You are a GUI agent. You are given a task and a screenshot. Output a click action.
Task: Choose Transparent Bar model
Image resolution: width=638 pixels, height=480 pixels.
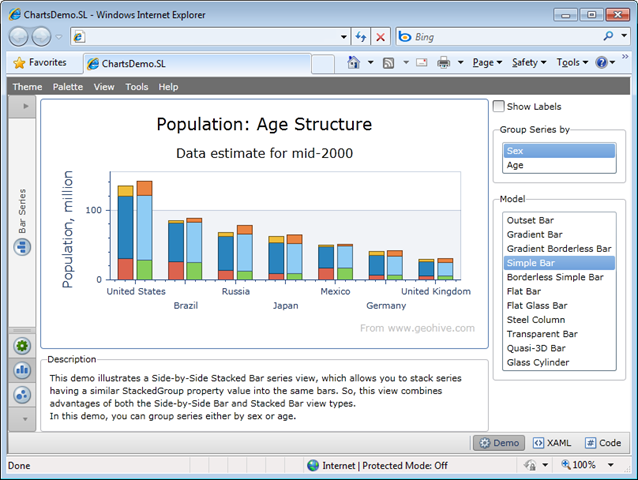click(559, 334)
